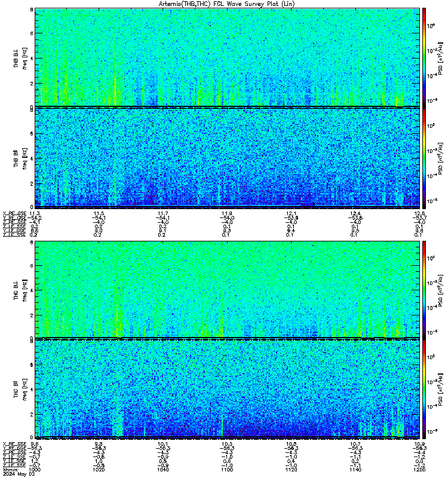Click the plot title 'Artemis(THB,THC) FGL Wave Survey Plot'
Screen dimensions: 448x478
point(227,4)
